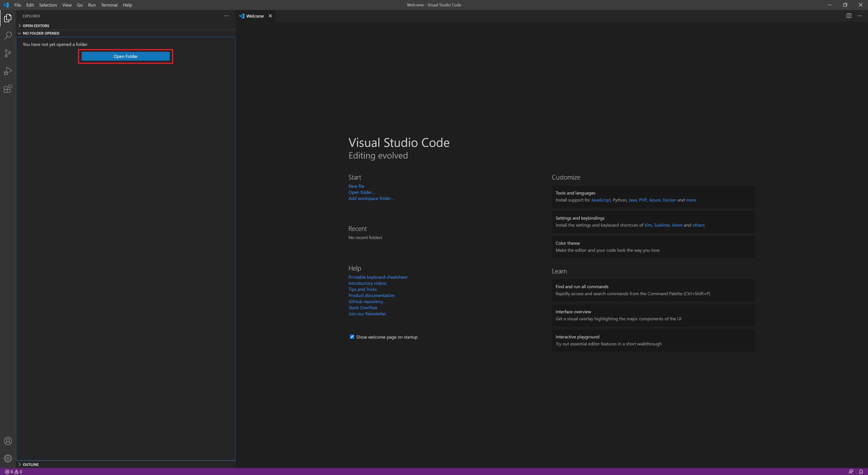868x475 pixels.
Task: Open the Selection menu
Action: [48, 5]
